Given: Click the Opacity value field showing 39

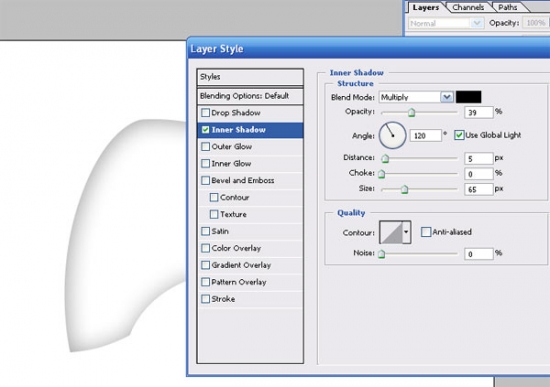Looking at the screenshot, I should coord(479,113).
